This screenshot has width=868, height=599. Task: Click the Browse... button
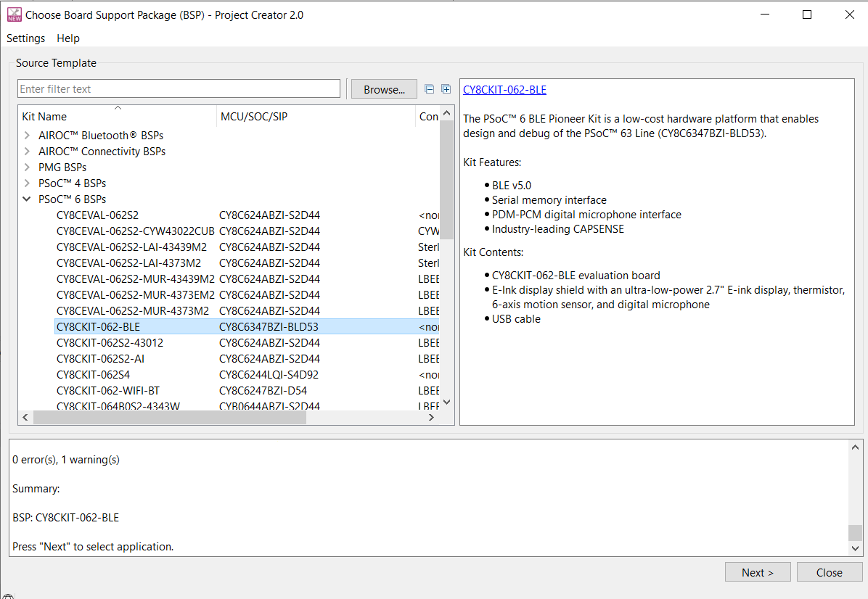[x=384, y=89]
